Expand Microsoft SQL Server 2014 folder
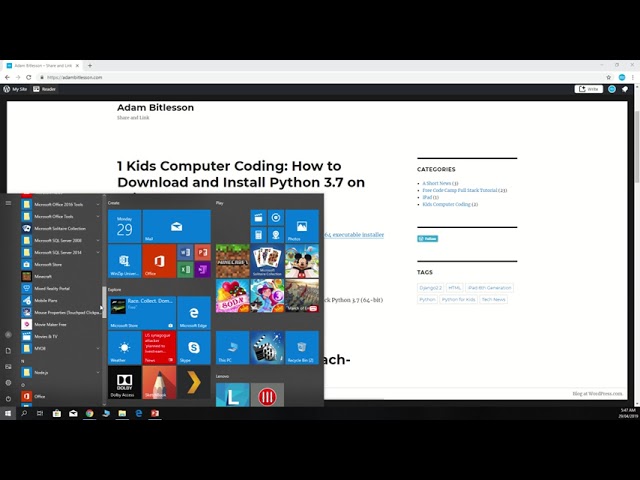This screenshot has width=640, height=480. [60, 252]
